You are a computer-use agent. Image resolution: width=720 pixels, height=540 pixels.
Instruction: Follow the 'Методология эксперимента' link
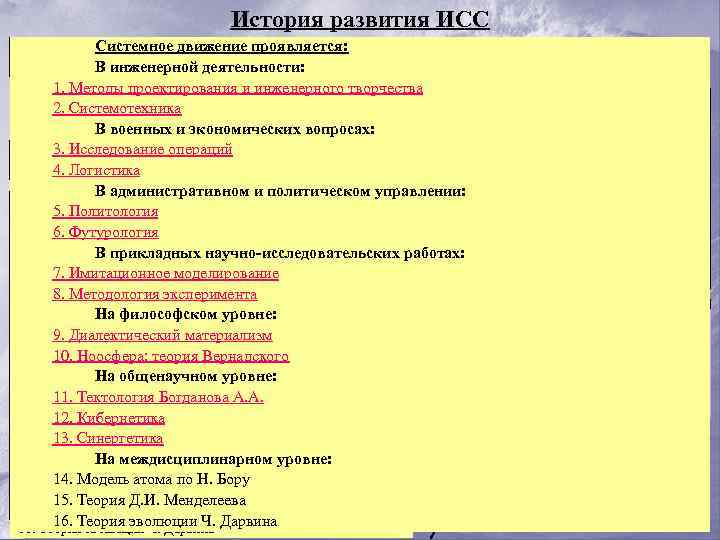pyautogui.click(x=155, y=294)
